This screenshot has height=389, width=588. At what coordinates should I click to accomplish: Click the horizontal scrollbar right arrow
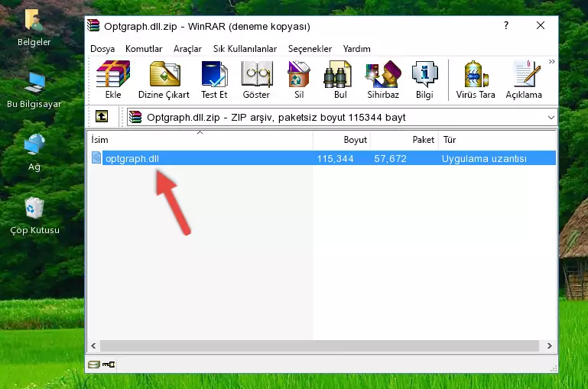tap(549, 345)
